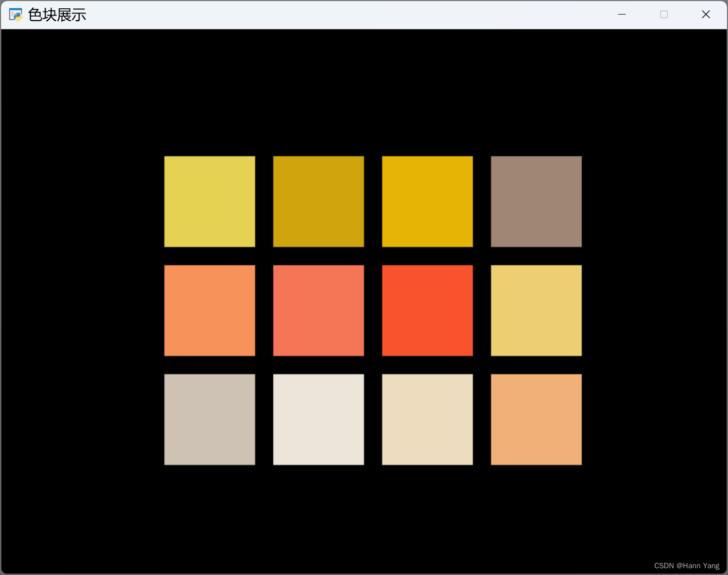This screenshot has height=575, width=728.
Task: Select the bright yellow swatch in top row
Action: point(209,201)
